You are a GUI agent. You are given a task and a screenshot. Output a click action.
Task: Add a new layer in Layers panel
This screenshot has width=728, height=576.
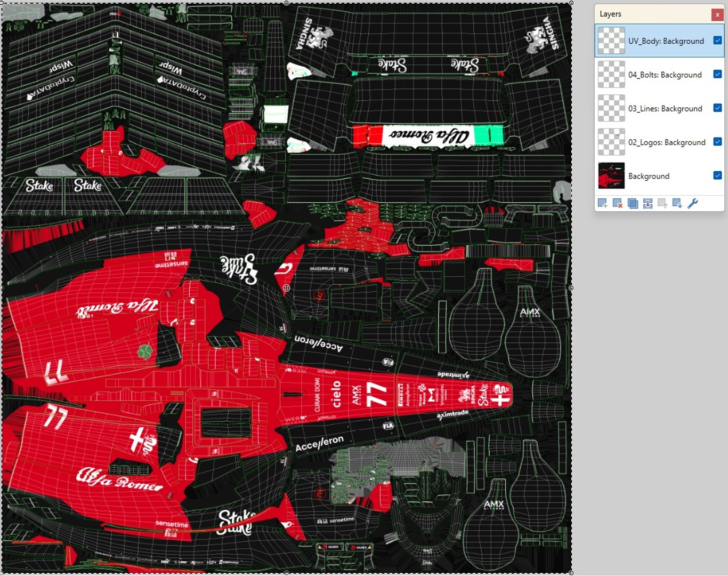(603, 203)
